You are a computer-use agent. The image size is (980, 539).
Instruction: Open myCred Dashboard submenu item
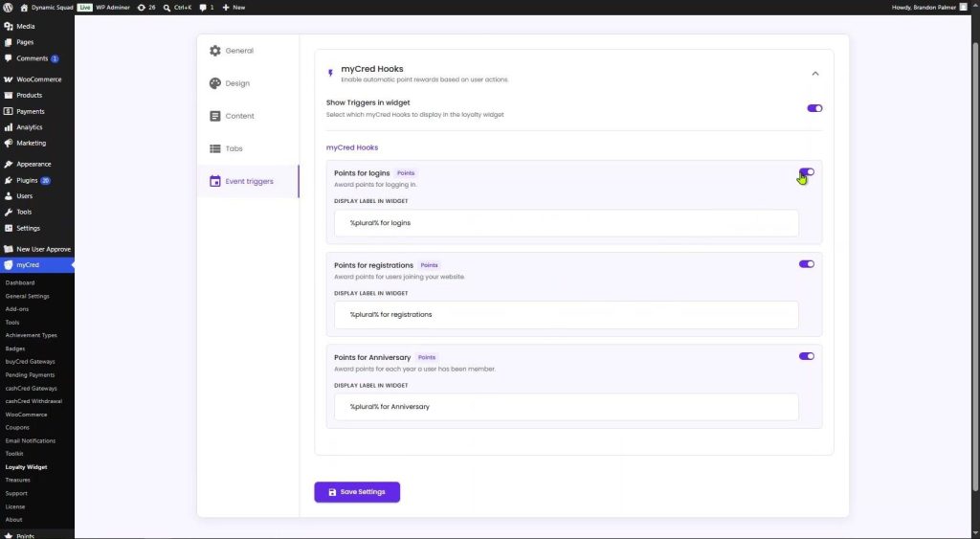(20, 282)
